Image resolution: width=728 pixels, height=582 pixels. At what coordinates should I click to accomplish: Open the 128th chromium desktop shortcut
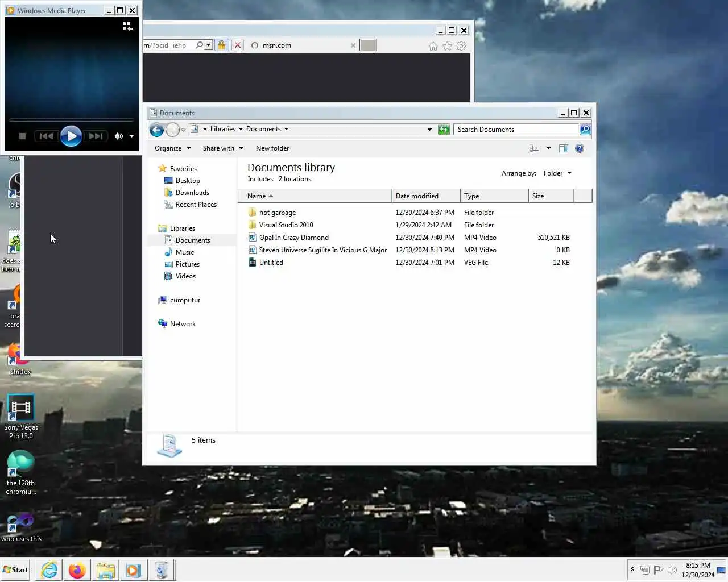[20, 472]
